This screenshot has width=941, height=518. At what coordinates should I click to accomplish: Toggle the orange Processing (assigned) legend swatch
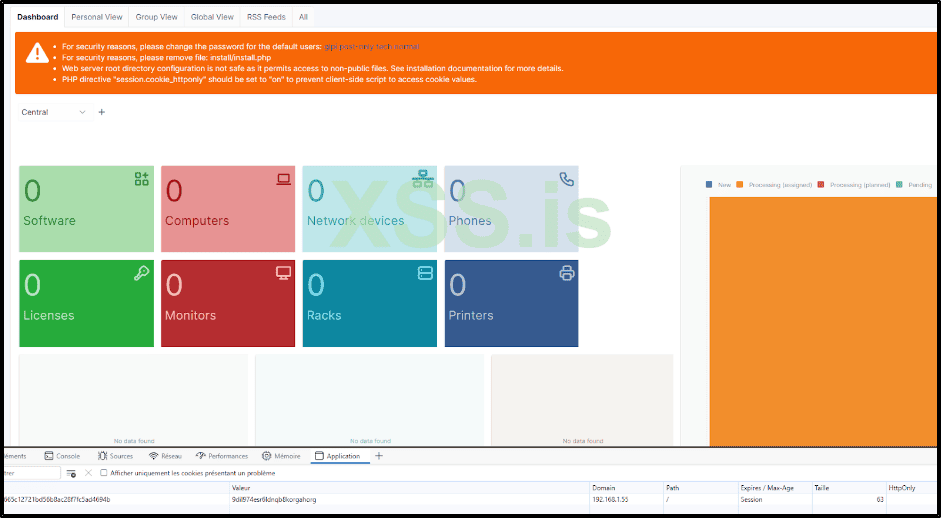pyautogui.click(x=739, y=185)
